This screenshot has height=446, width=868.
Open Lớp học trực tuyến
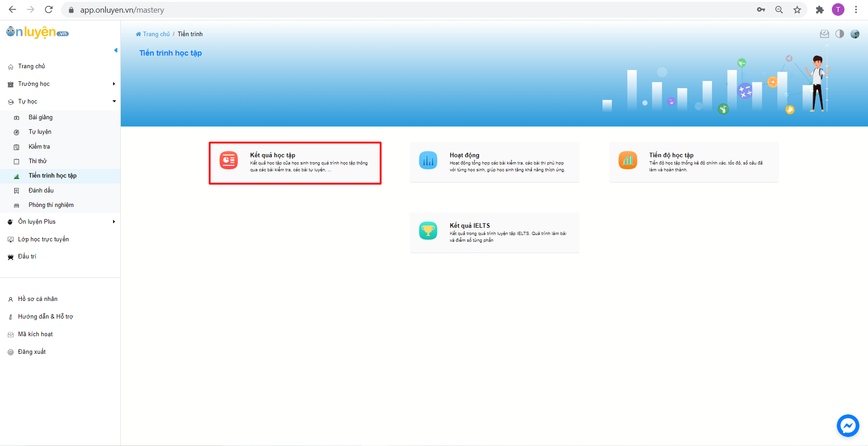tap(43, 239)
